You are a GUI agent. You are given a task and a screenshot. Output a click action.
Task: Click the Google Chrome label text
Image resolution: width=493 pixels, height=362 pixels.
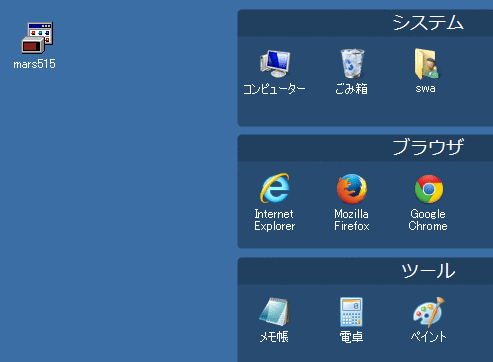[x=428, y=220]
